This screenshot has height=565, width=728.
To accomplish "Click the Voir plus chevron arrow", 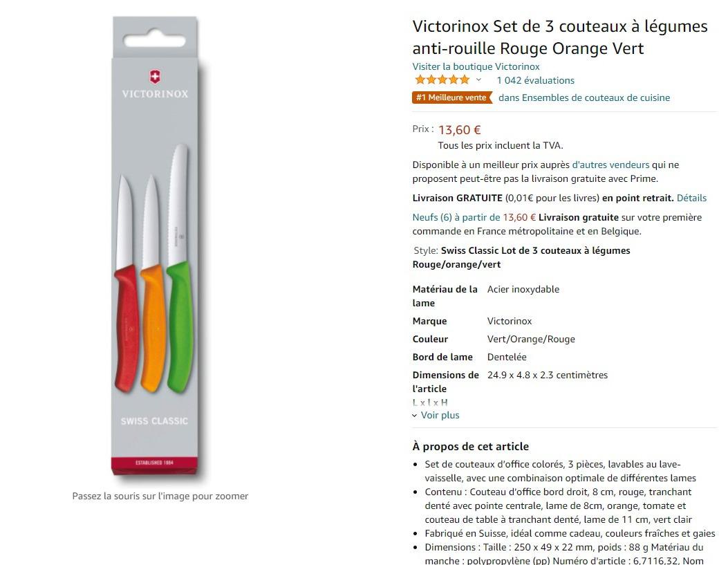I will [x=415, y=416].
